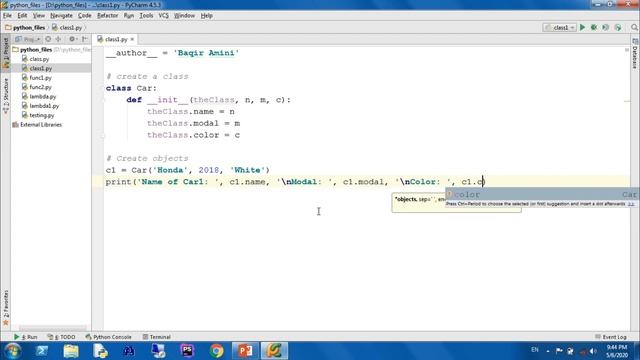Open the Terminal tool window
Viewport: 640px width, 360px height.
coord(156,337)
